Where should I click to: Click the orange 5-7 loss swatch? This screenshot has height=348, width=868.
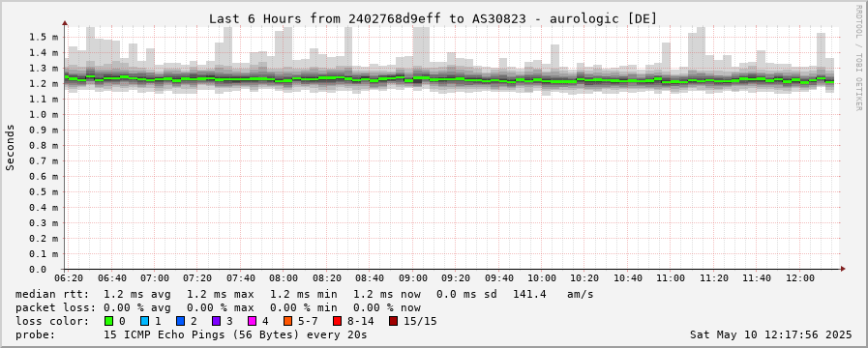[287, 321]
